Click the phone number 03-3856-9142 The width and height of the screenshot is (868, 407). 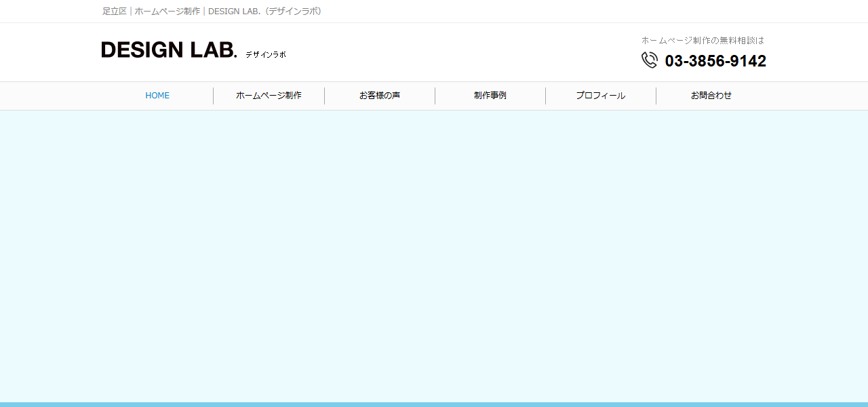point(715,61)
